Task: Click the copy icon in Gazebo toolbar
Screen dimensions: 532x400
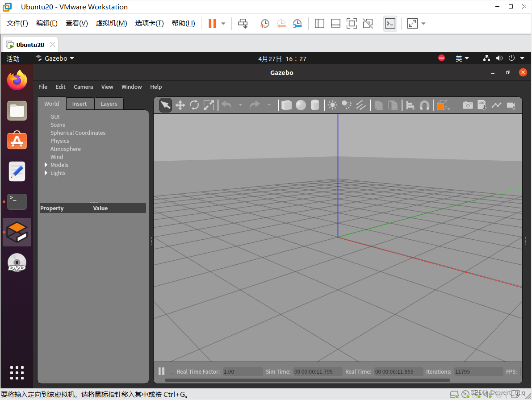Action: (x=378, y=105)
